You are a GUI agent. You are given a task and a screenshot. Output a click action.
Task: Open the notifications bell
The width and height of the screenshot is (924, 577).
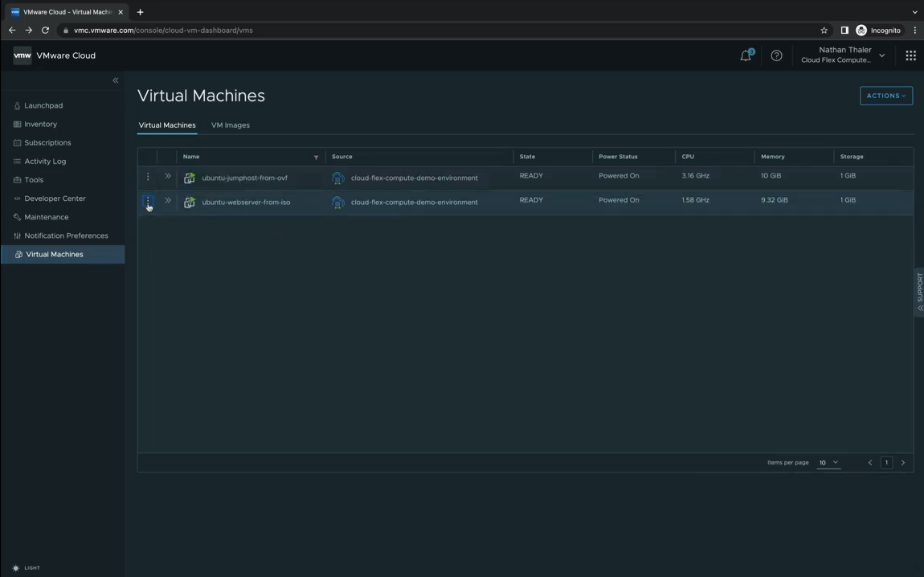746,55
